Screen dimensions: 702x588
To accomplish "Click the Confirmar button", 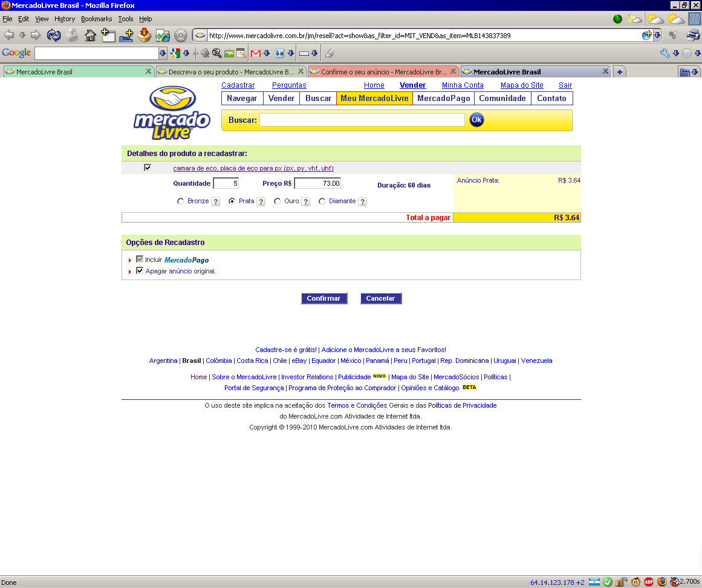I will tap(323, 298).
